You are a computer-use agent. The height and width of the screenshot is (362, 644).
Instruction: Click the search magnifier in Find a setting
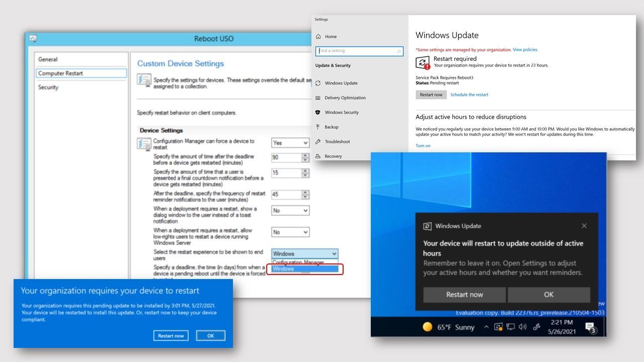(x=399, y=51)
